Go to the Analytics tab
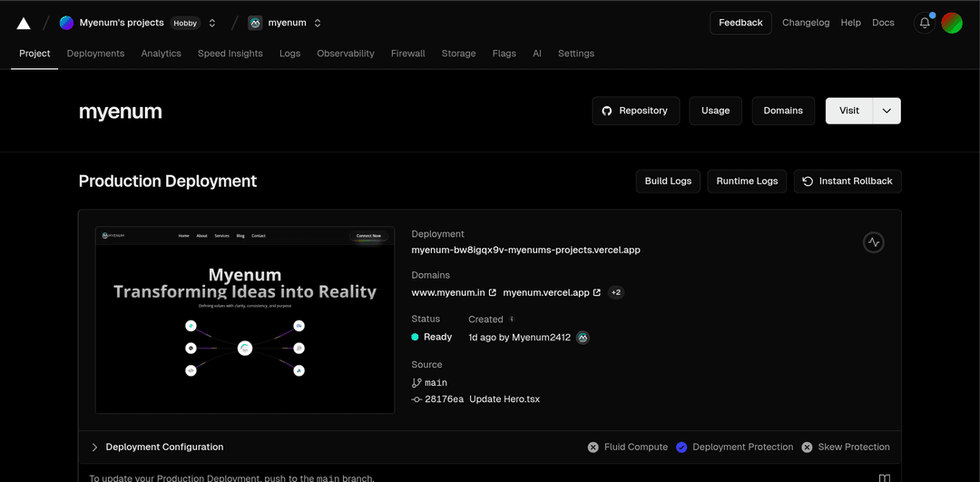Image resolution: width=980 pixels, height=482 pixels. (162, 54)
